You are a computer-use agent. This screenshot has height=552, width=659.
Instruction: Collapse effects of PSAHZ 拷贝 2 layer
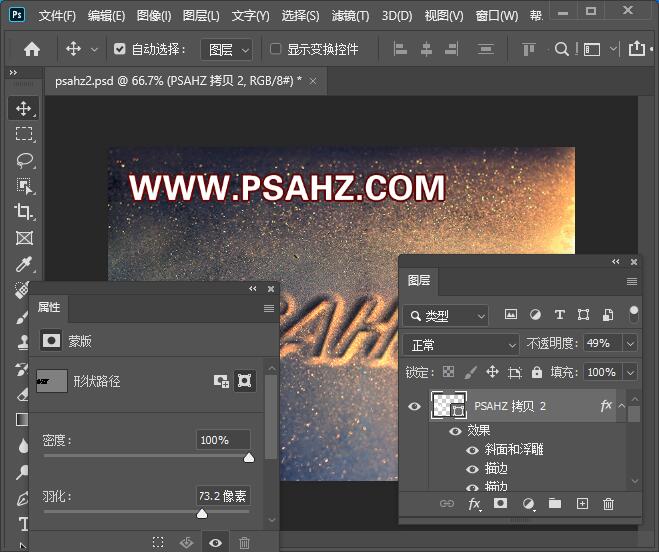pyautogui.click(x=621, y=406)
